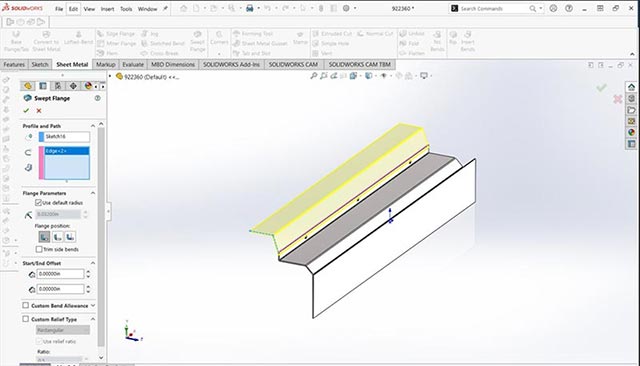Switch to SOLIDWORKS Add-Ins tab
Screen dimensions: 640x366
click(231, 64)
